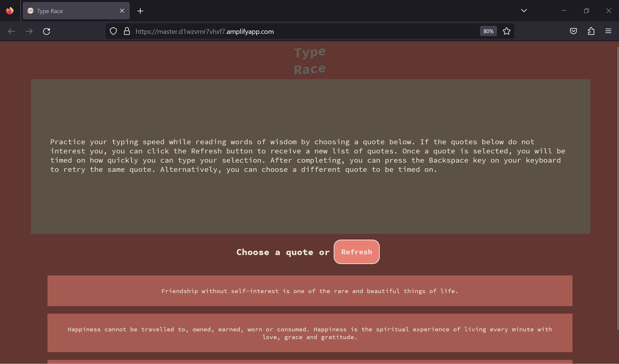Click the forward navigation arrow
The image size is (619, 364).
29,31
